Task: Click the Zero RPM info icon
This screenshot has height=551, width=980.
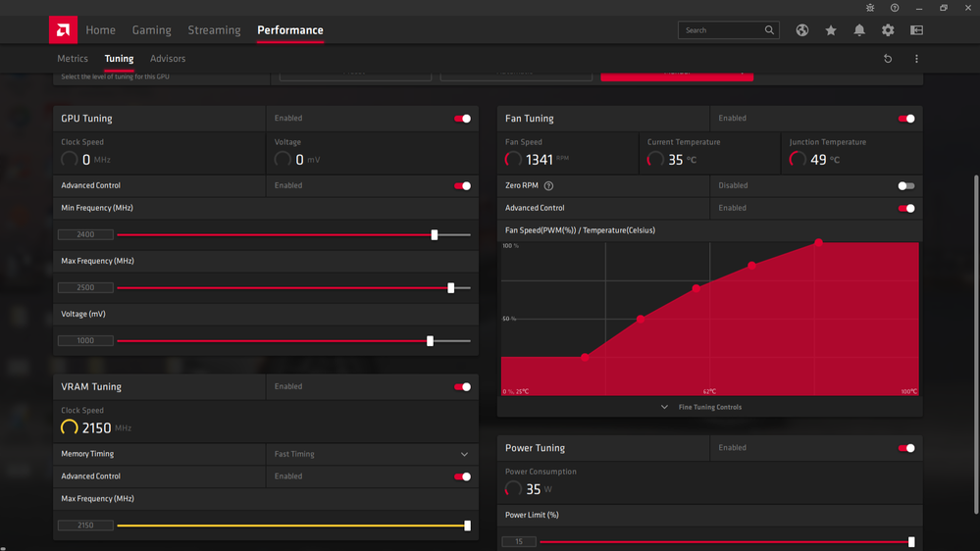Action: 548,185
